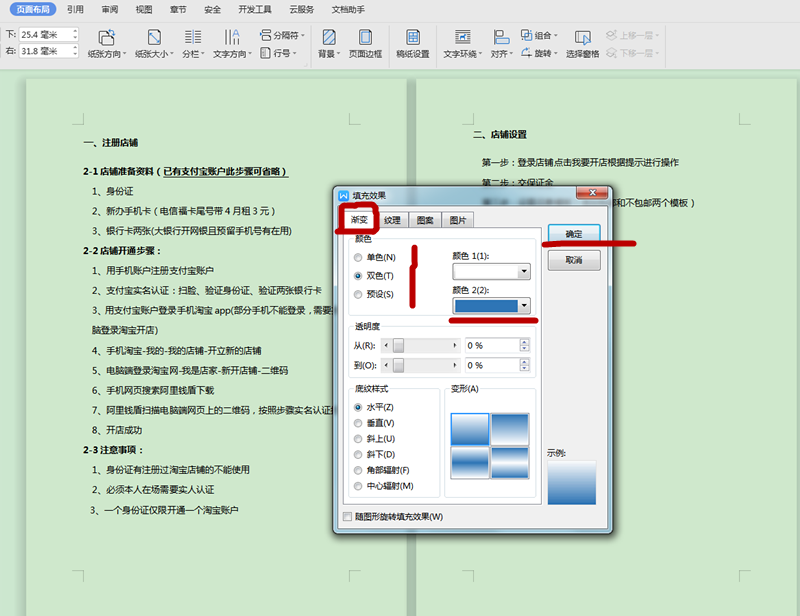The image size is (800, 616).
Task: Switch to the 引用 ribbon tab
Action: click(75, 9)
